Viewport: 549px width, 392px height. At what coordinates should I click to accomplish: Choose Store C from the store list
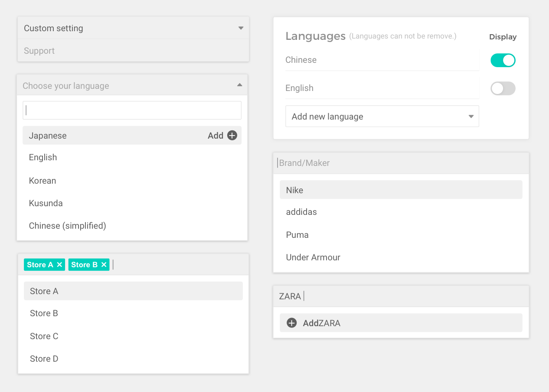pyautogui.click(x=44, y=336)
